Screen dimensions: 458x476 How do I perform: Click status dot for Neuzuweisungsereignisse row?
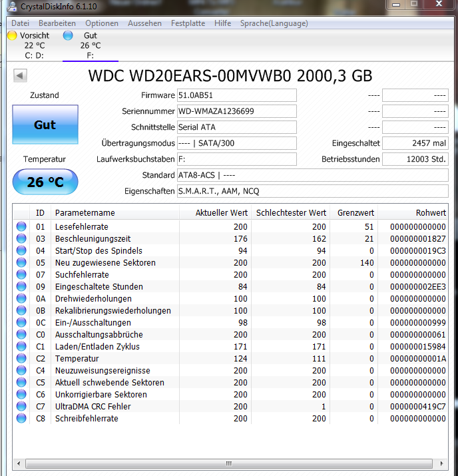tap(21, 370)
